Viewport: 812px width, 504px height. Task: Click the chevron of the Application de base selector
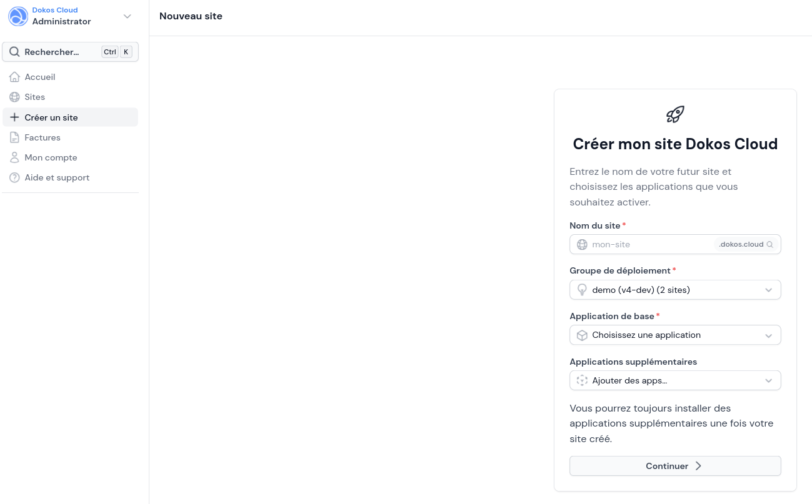click(769, 335)
